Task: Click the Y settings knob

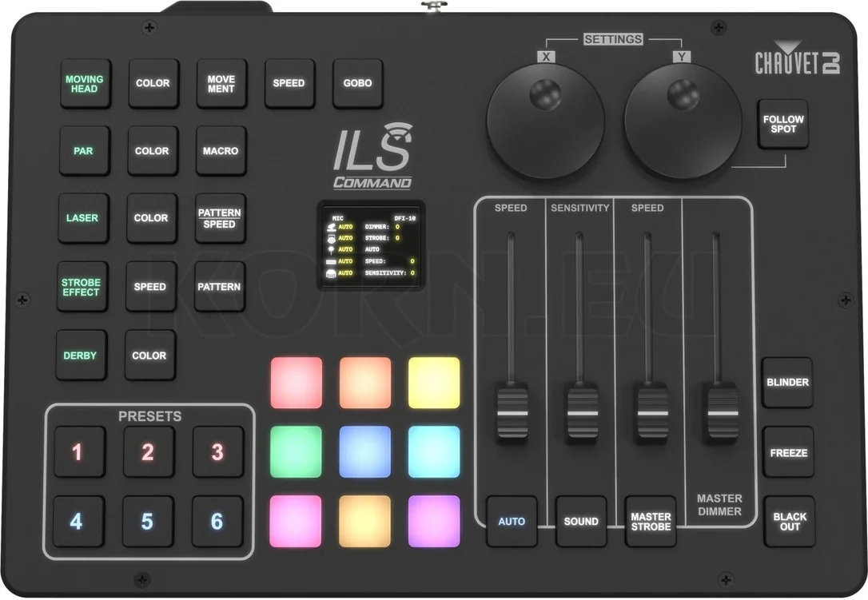Action: (x=683, y=121)
